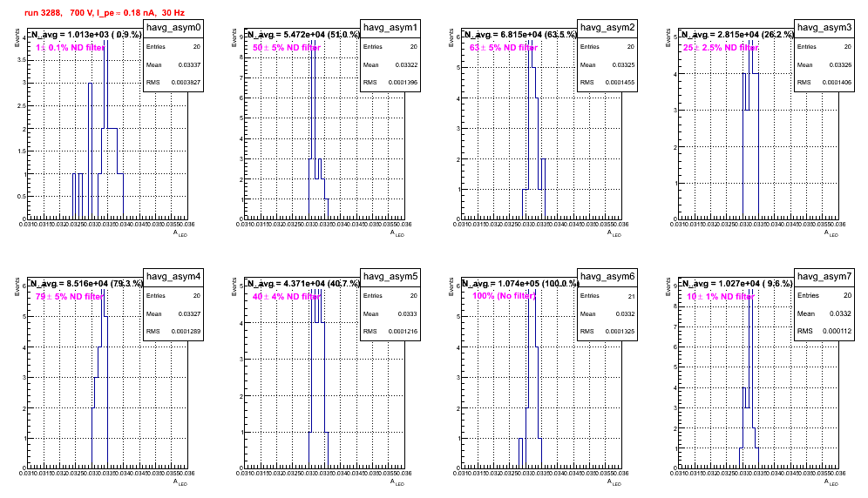Click RMS value 0.0001396 in havg_asym1 stats
The width and height of the screenshot is (868, 498).
click(403, 83)
